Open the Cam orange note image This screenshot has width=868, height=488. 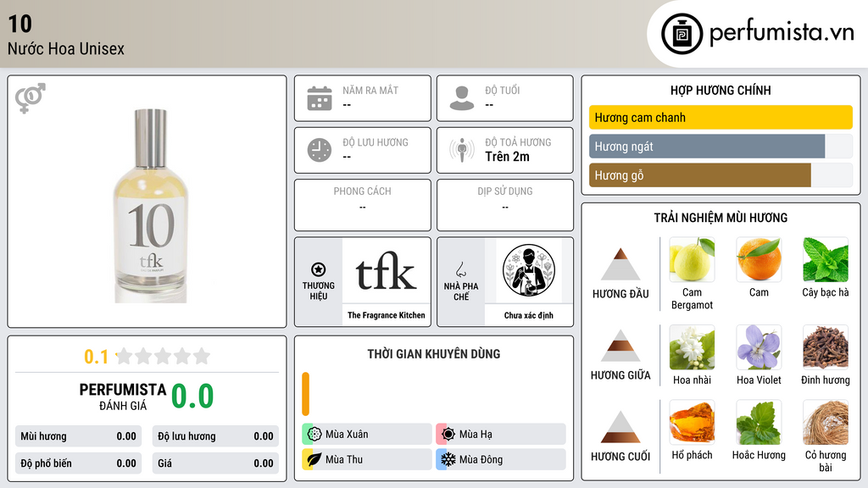click(x=759, y=259)
